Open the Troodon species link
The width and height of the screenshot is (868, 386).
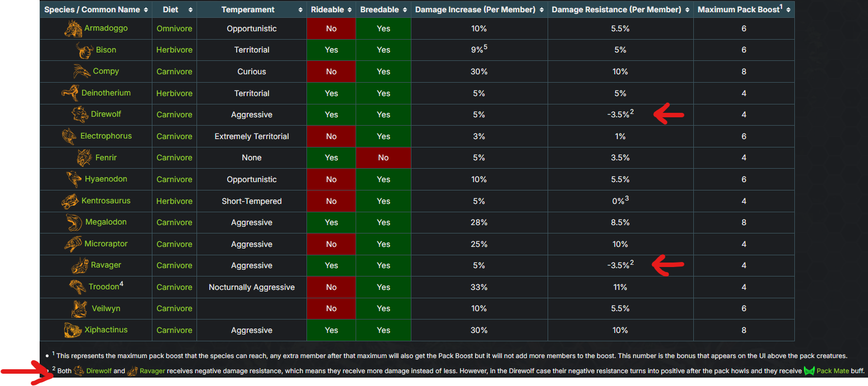(104, 287)
